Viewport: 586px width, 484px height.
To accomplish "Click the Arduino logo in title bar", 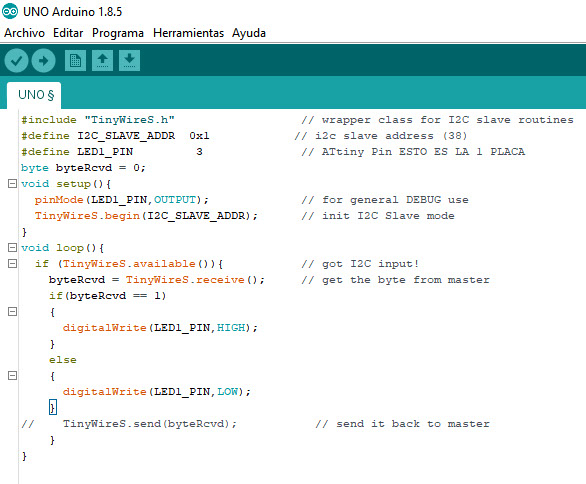I will pyautogui.click(x=10, y=11).
